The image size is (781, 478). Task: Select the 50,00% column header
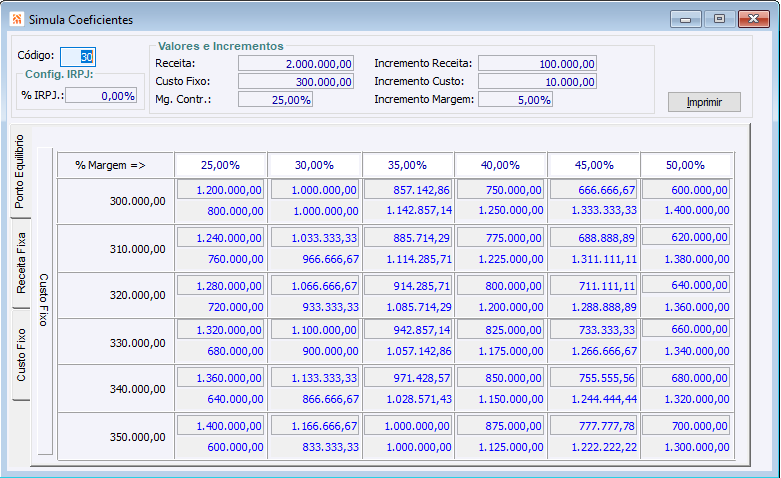pos(685,165)
